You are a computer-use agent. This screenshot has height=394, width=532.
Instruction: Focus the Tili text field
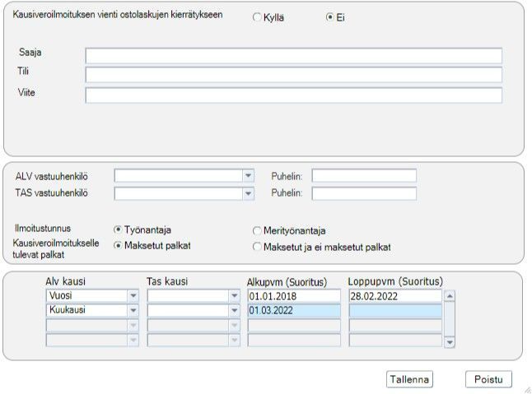tap(293, 75)
